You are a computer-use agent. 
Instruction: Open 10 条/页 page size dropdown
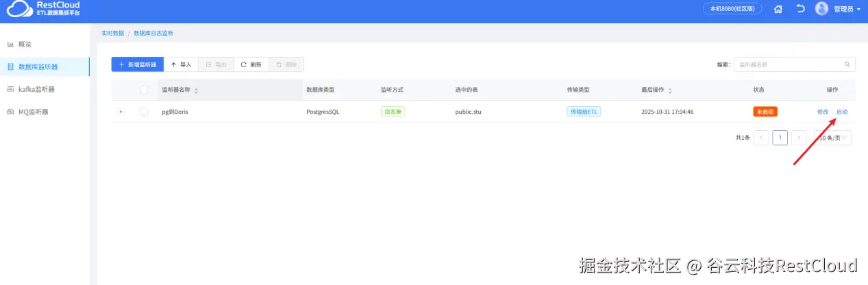point(833,138)
